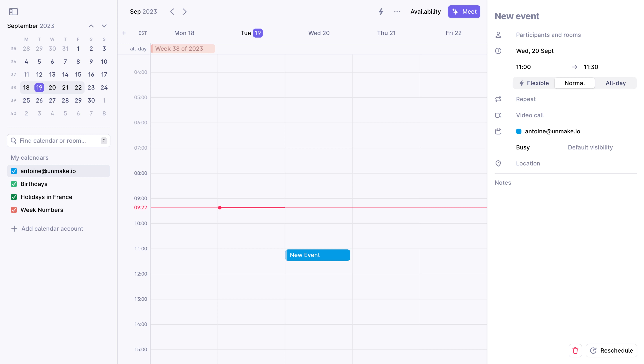This screenshot has height=364, width=644.
Task: Open the three-dots more options menu
Action: (397, 12)
